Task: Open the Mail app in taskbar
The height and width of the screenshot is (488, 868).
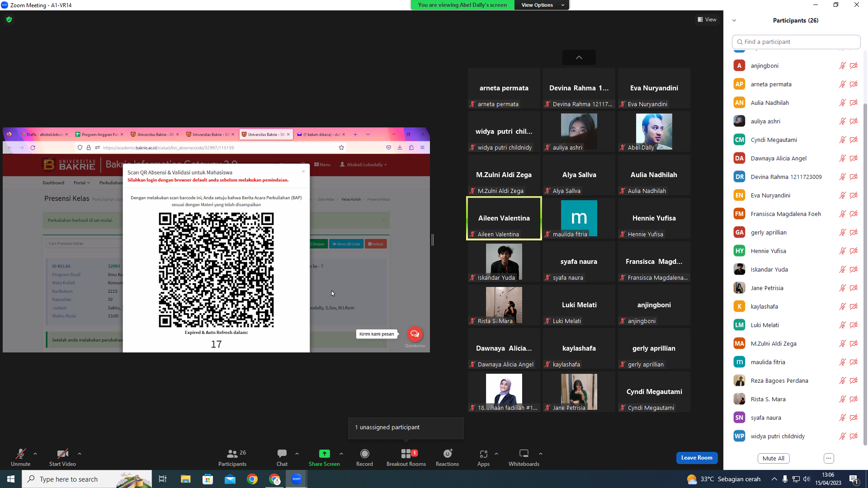Action: click(230, 479)
